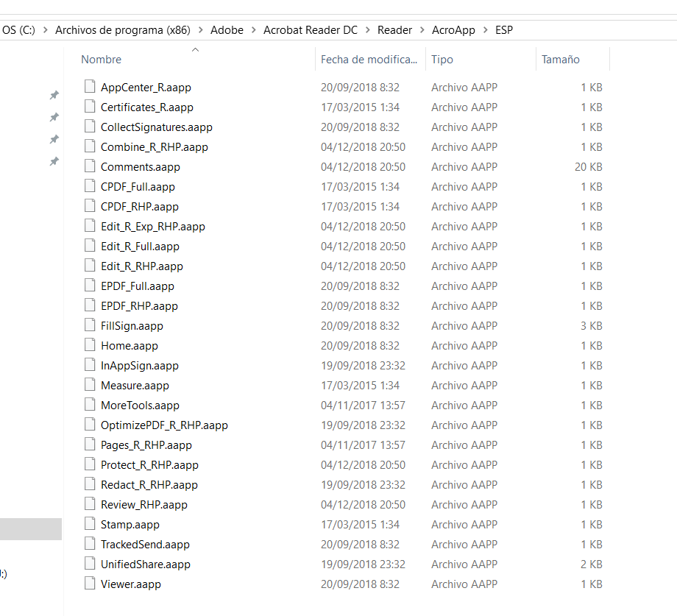Select the OptimizePDF_R_RHP.aapp file name
Image resolution: width=677 pixels, height=616 pixels.
164,425
